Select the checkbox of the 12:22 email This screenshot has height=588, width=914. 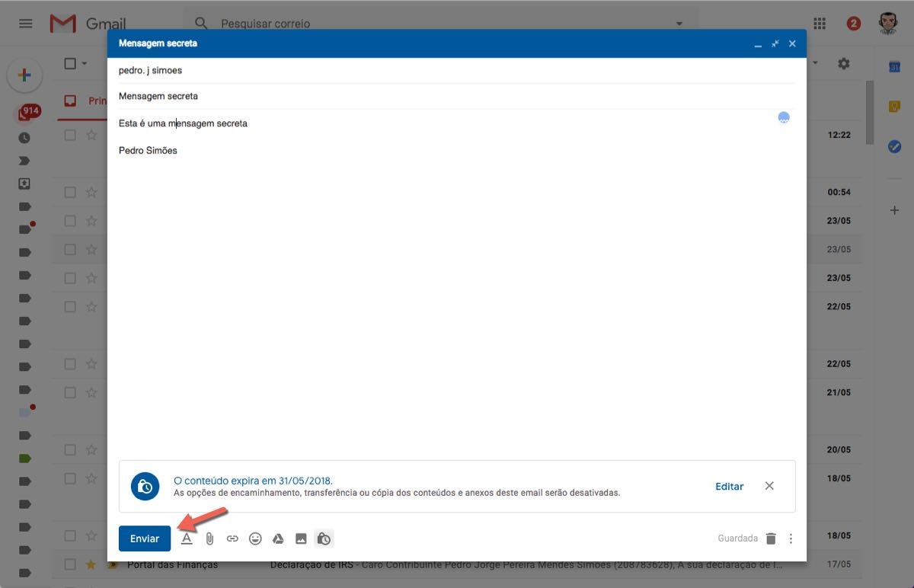(x=70, y=135)
